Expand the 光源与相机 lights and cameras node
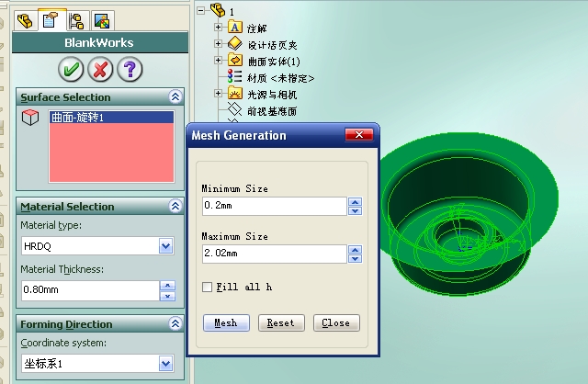 click(x=218, y=93)
